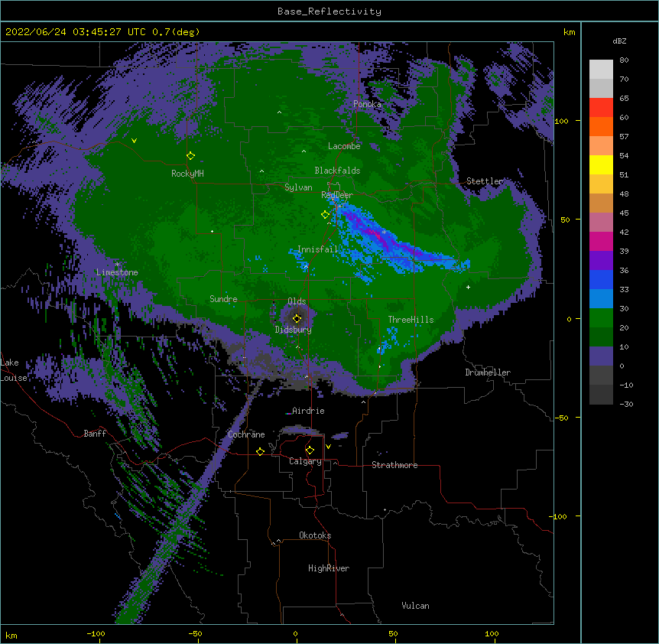Viewport: 659px width, 644px height.
Task: Click the Stettler town label
Action: [x=485, y=181]
